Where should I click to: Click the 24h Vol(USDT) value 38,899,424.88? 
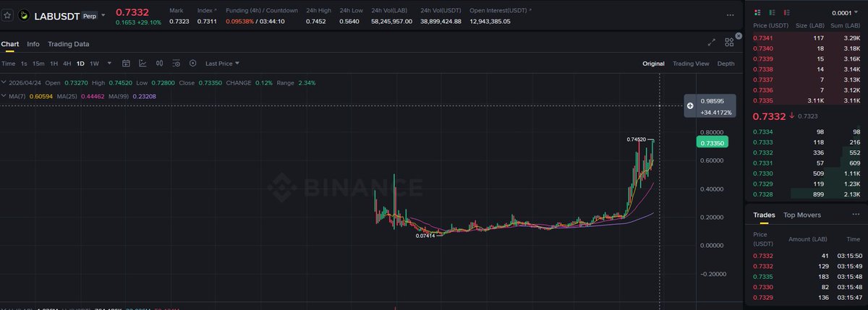tap(441, 22)
